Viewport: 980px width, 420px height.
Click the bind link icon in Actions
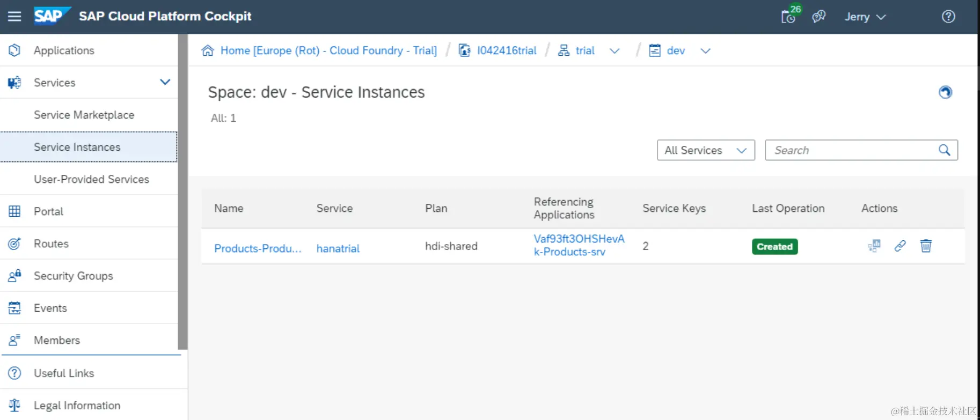pos(900,246)
